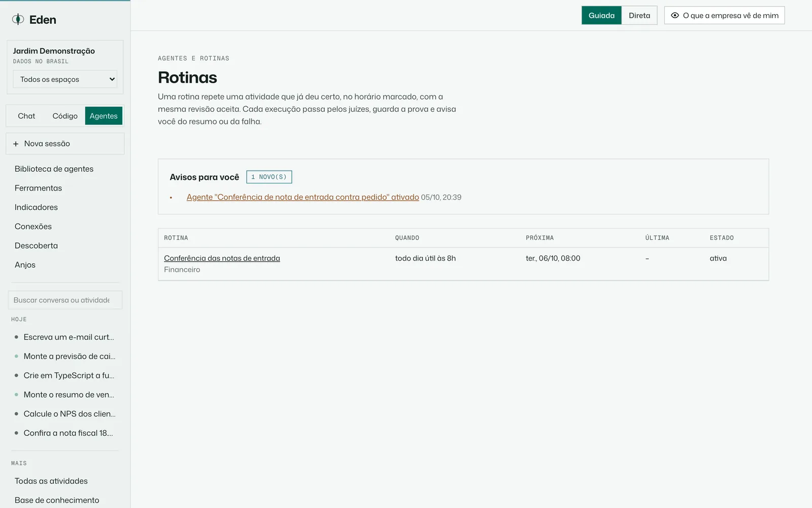This screenshot has width=812, height=508.
Task: Open session Escreva um e-mail curt...
Action: coord(65,337)
